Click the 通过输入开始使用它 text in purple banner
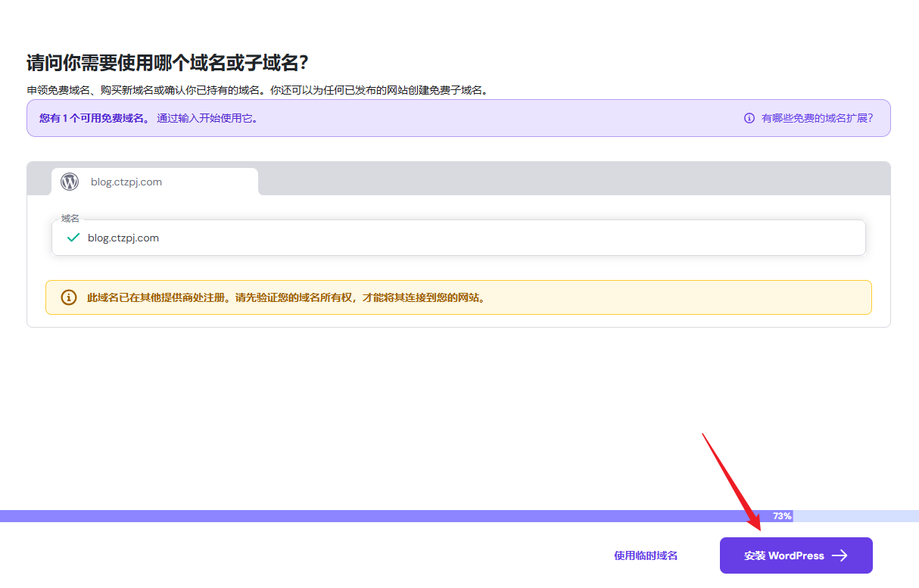Viewport: 919px width, 588px height. 207,118
